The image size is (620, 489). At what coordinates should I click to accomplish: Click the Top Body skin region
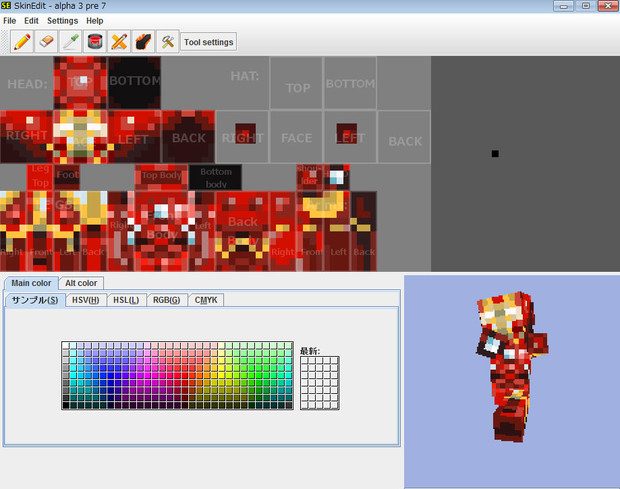point(161,177)
